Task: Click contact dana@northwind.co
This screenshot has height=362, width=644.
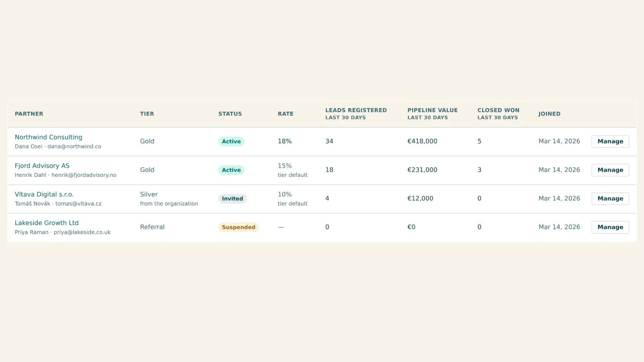Action: coord(74,146)
